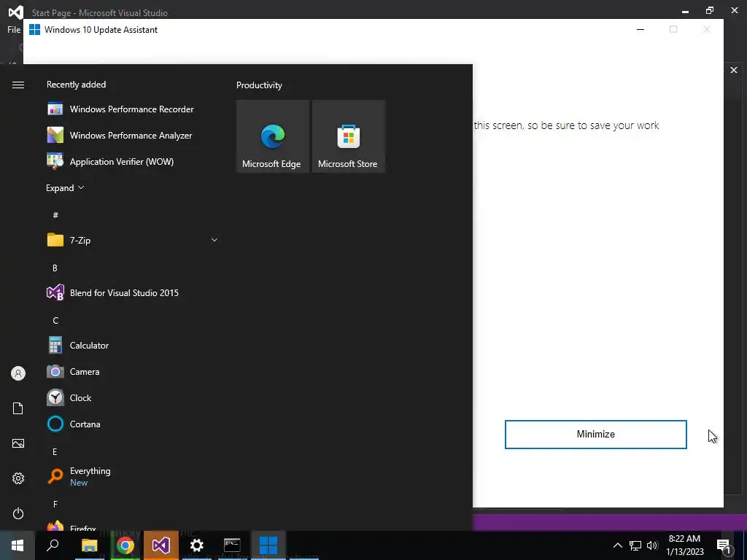
Task: Toggle the Start menu hamburger navigation
Action: [x=18, y=85]
